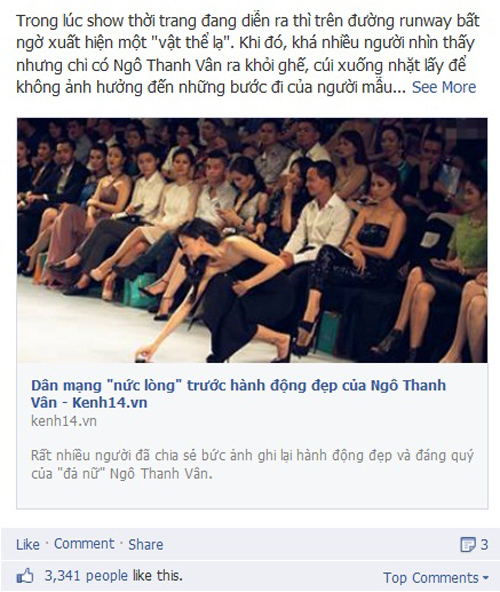Click the "like this." text

coord(158,576)
